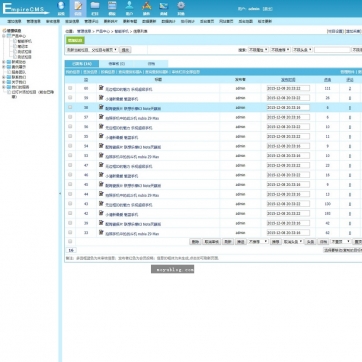
Task: Open the first search filter dropdown
Action: (x=258, y=50)
